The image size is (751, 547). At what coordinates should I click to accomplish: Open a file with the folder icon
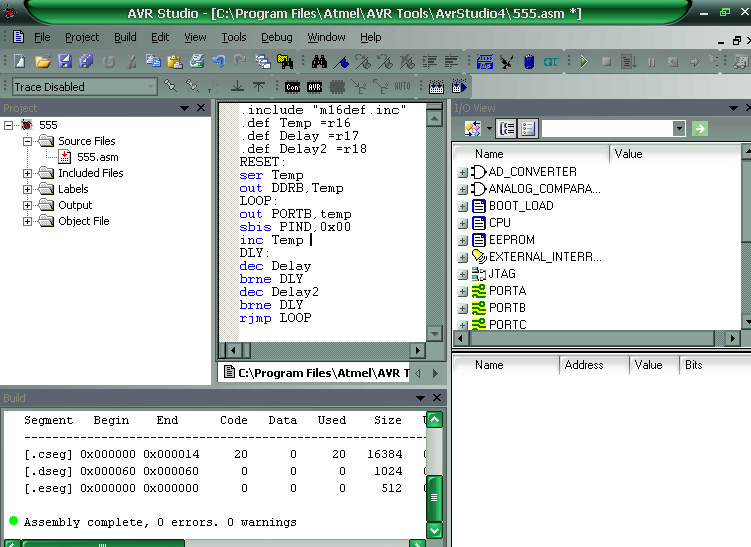[43, 61]
